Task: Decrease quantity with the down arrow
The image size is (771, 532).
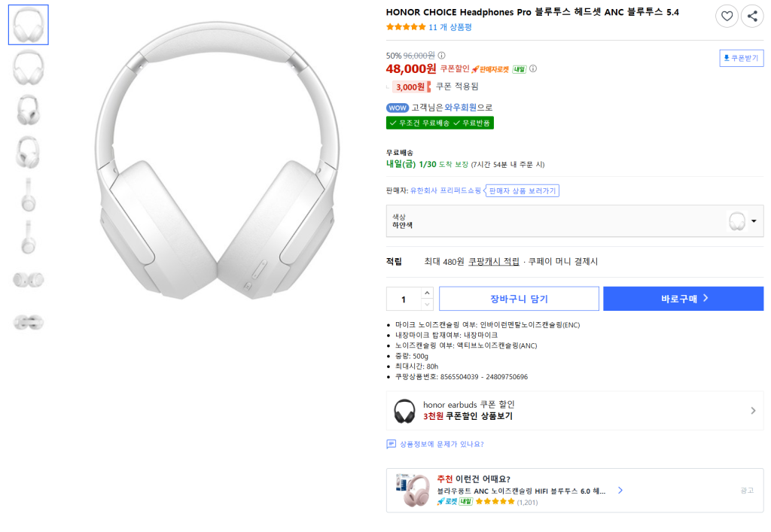Action: (x=427, y=304)
